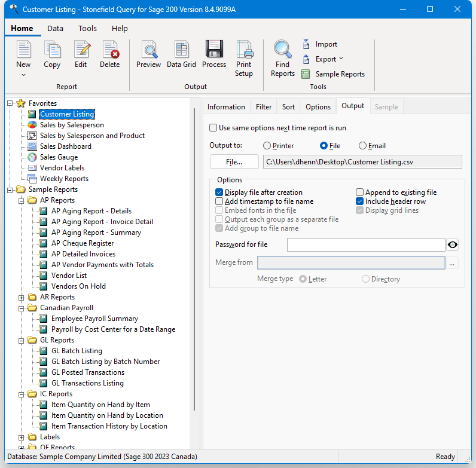This screenshot has height=468, width=476.
Task: Click the output file path field
Action: point(362,162)
